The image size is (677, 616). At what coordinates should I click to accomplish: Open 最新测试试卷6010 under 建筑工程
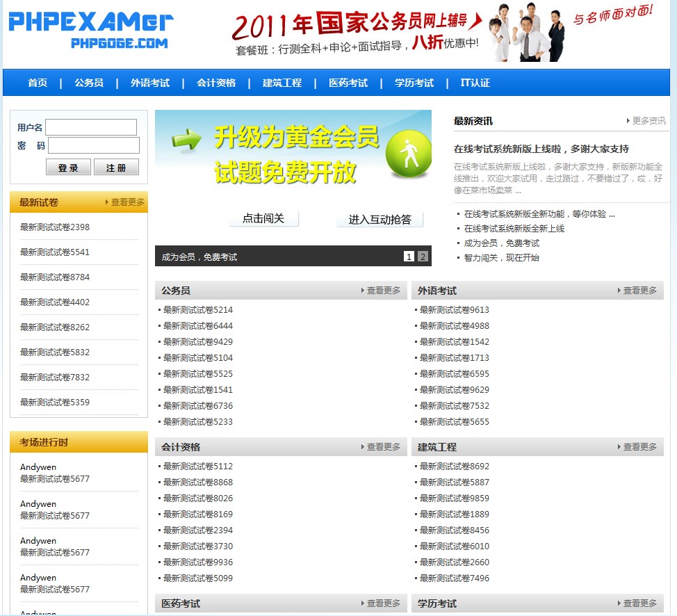coord(454,546)
